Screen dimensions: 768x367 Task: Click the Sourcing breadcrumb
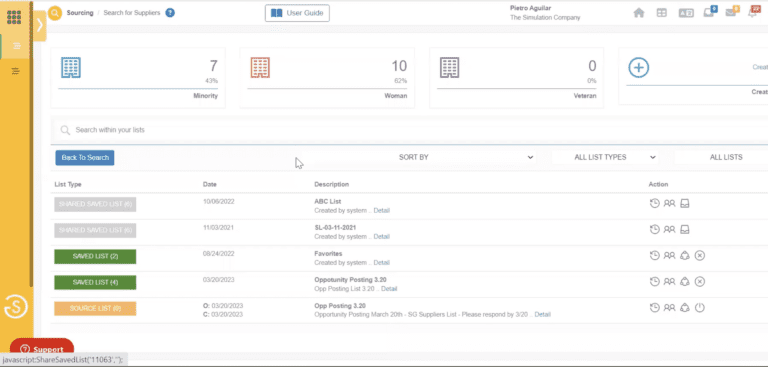pyautogui.click(x=80, y=13)
